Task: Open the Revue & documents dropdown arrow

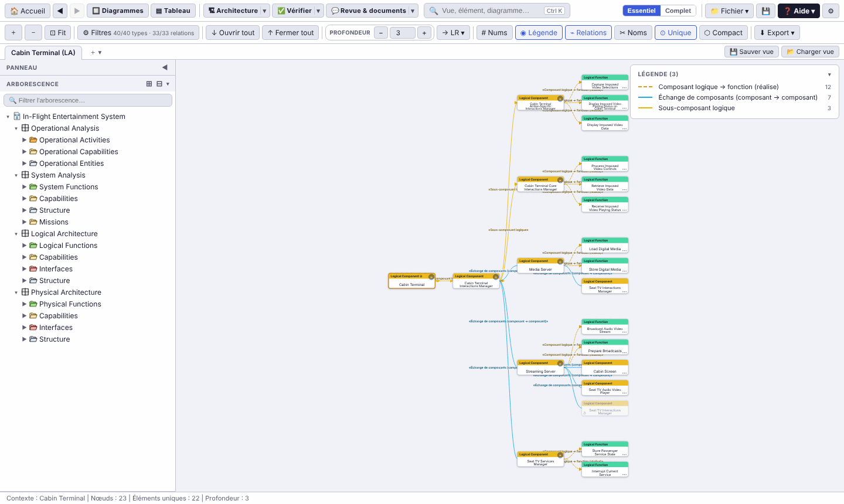Action: coord(413,11)
